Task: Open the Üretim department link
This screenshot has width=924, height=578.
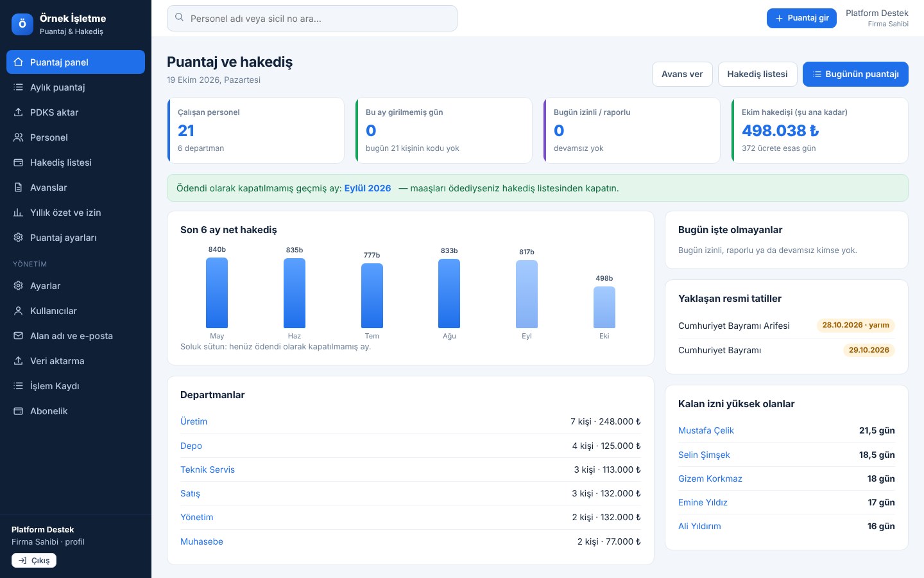Action: pos(194,421)
